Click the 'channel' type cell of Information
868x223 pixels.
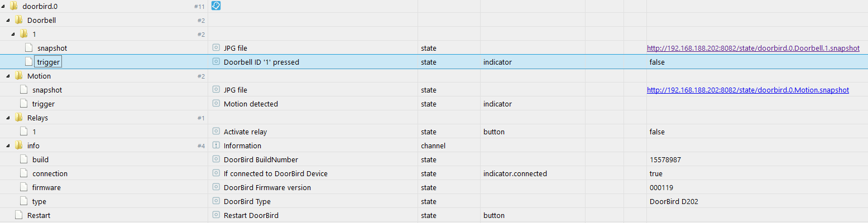pyautogui.click(x=433, y=146)
